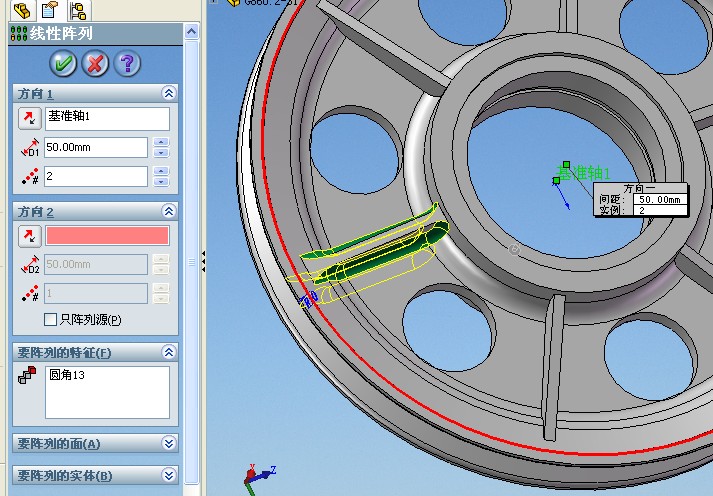Click the features-to-pattern icon
Image resolution: width=713 pixels, height=496 pixels.
27,376
